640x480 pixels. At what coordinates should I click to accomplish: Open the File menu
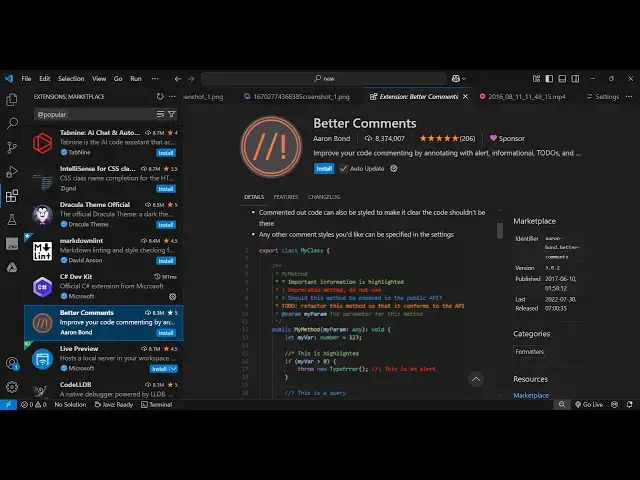(26, 78)
